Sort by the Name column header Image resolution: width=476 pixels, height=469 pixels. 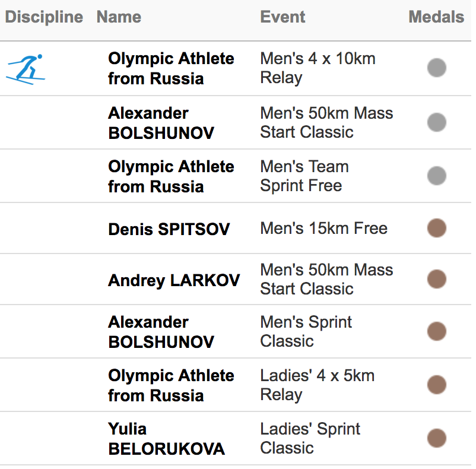(119, 17)
